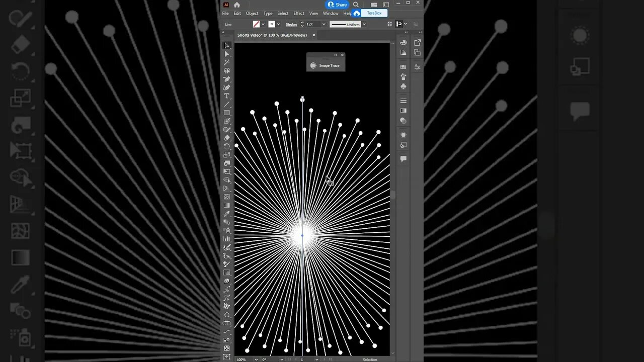644x362 pixels.
Task: Expand the Image Trace floating panel
Action: (336, 55)
